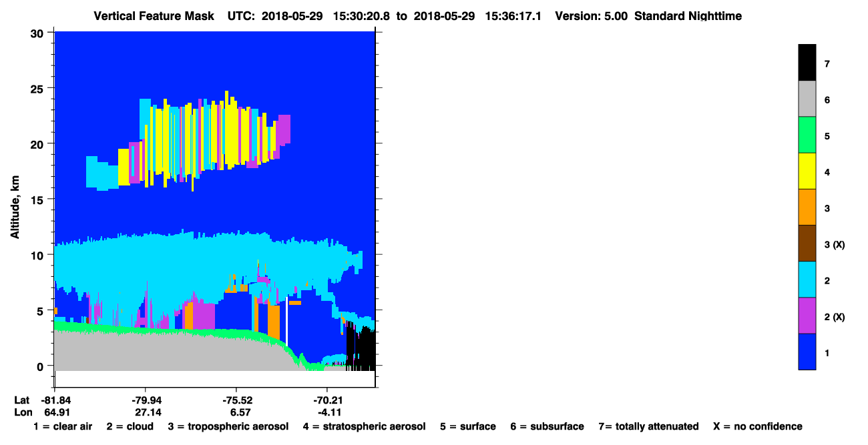
Task: Click the black totally attenuated region in plot
Action: tap(361, 347)
